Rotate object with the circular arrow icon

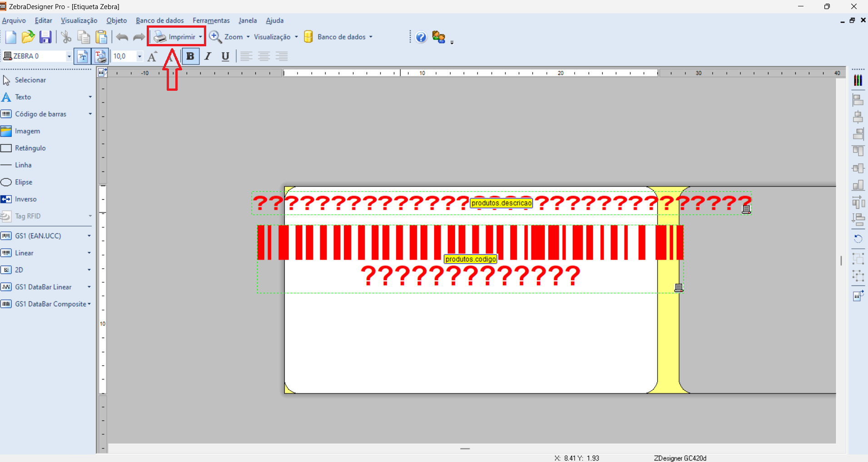858,239
